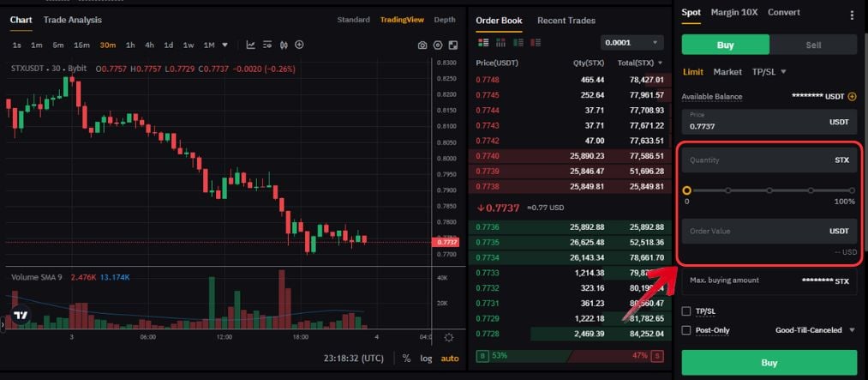The image size is (868, 380).
Task: Select horizontal order book layout icon
Action: [501, 43]
